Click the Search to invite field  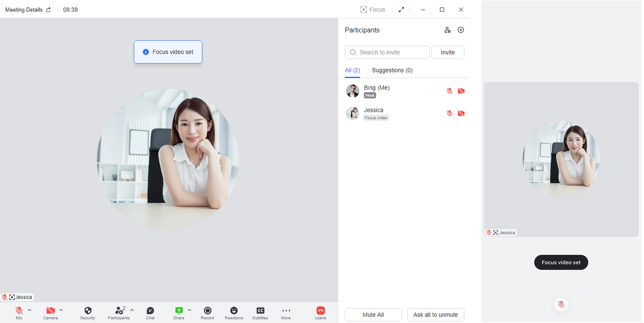click(x=387, y=52)
